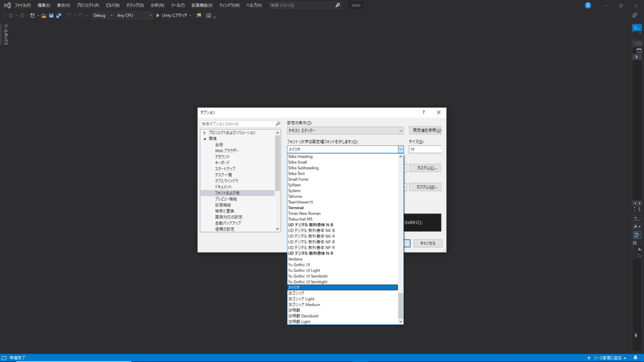Click the Visual Studio logo icon
Viewport: 644px width, 362px height.
click(7, 5)
